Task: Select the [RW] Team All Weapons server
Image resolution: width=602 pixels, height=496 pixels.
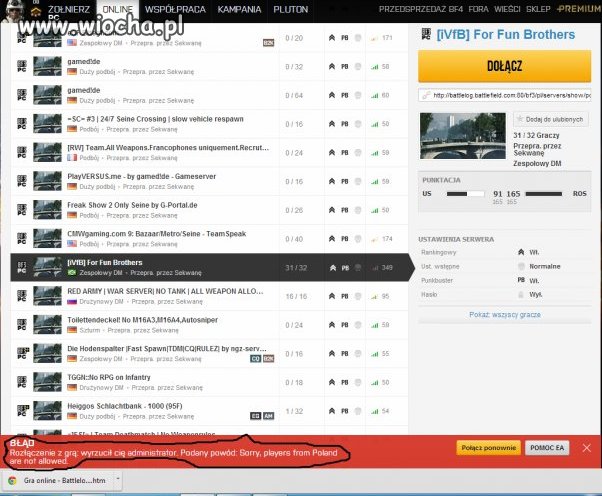Action: click(x=209, y=152)
